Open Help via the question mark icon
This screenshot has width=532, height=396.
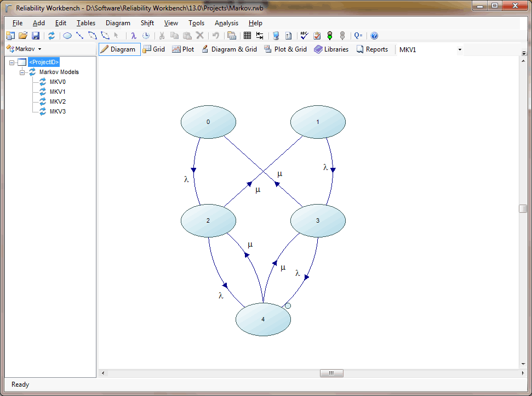(x=374, y=36)
